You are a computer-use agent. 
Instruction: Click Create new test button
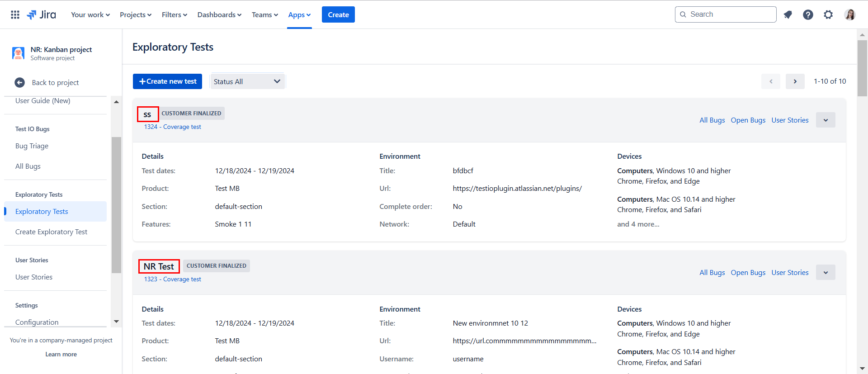(167, 81)
